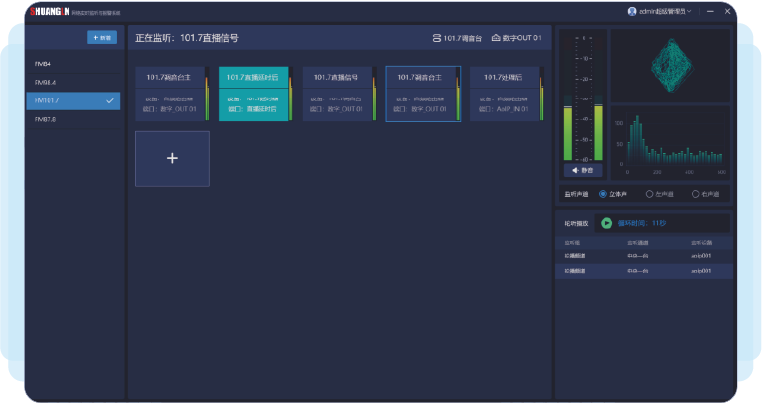Click the large plus add-channel tile
This screenshot has width=762, height=403.
(172, 158)
